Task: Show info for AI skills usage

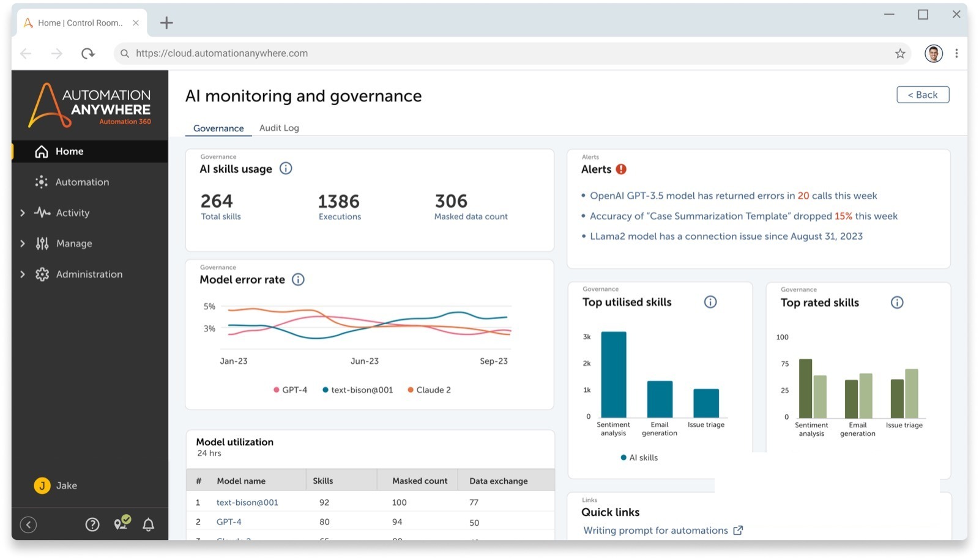Action: pyautogui.click(x=286, y=168)
